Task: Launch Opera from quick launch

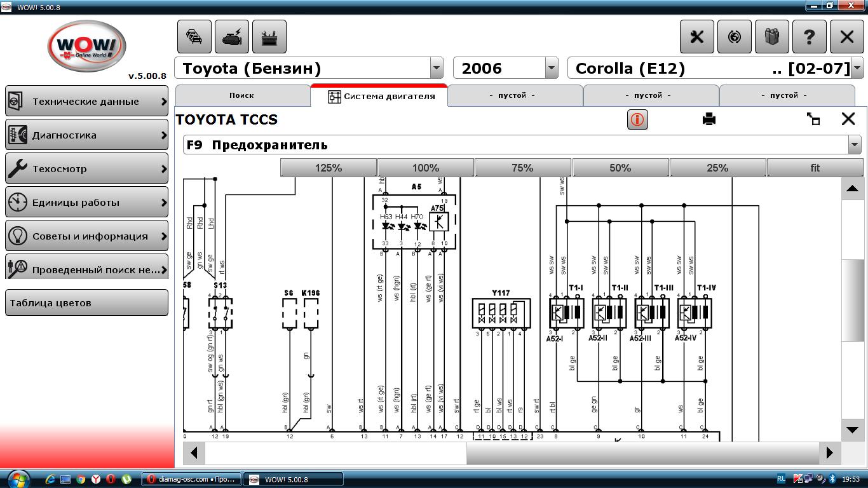Action: pyautogui.click(x=111, y=479)
